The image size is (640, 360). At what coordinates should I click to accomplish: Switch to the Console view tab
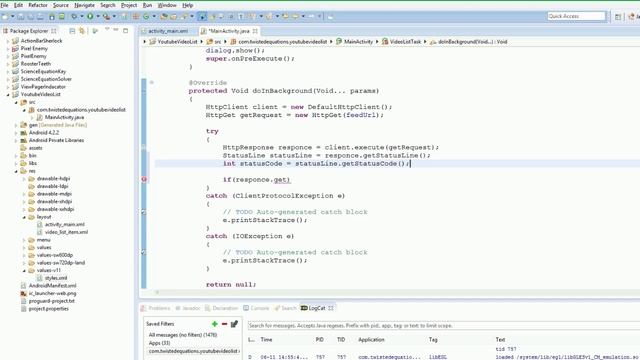(x=256, y=308)
